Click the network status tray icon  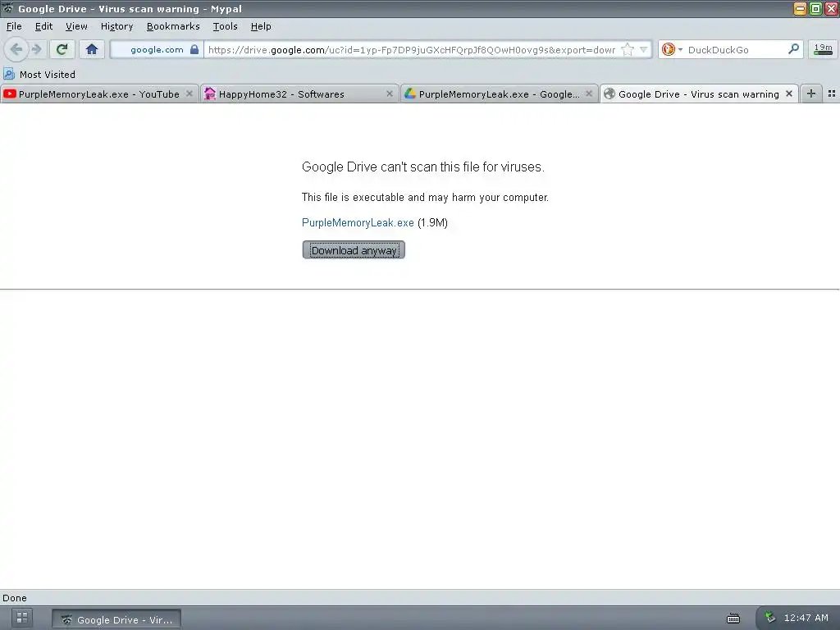pyautogui.click(x=769, y=617)
